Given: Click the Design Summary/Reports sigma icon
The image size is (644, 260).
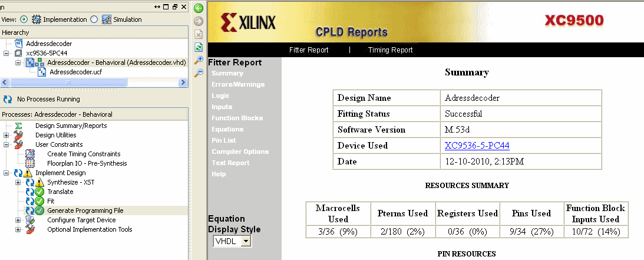Looking at the screenshot, I should 18,126.
